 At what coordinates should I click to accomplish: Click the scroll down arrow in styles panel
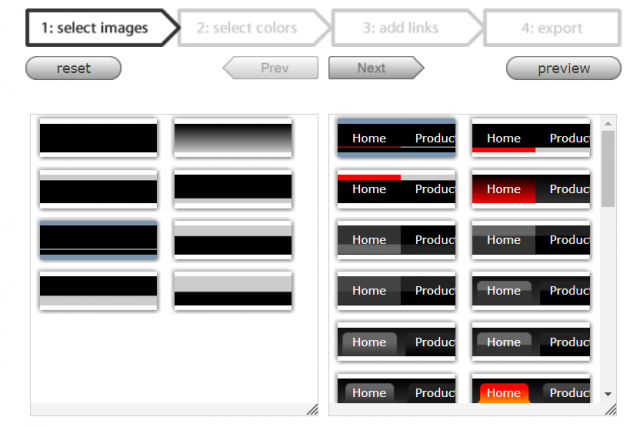click(x=609, y=395)
